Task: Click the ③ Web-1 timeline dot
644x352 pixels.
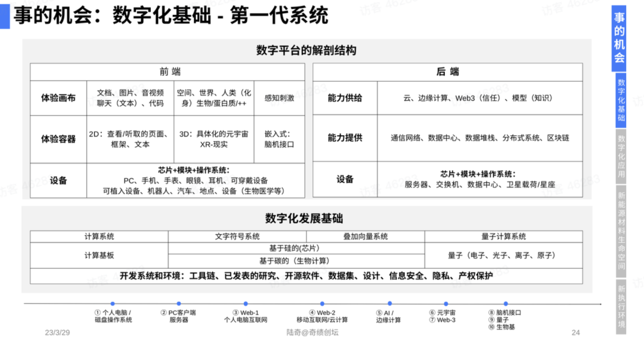Action: click(246, 302)
